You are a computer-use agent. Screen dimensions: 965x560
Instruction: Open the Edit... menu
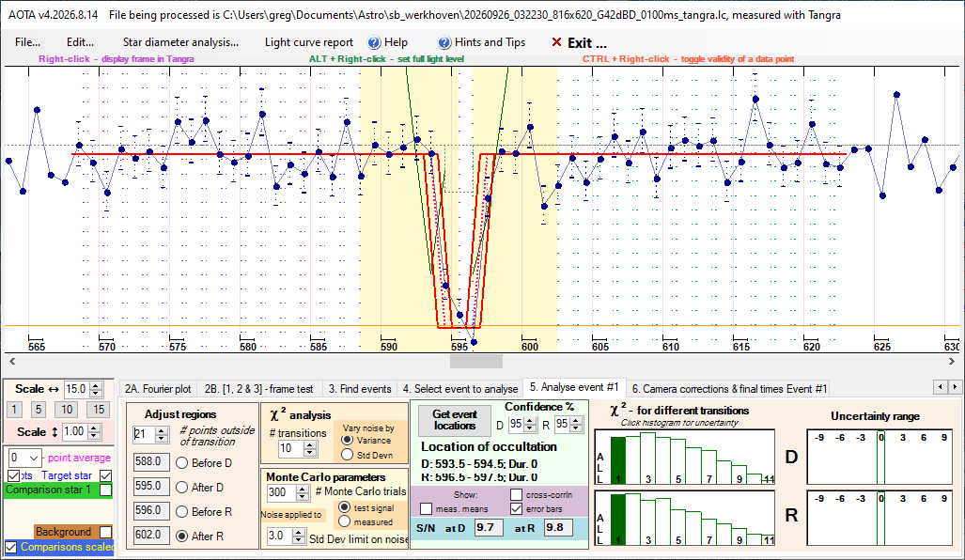click(x=80, y=42)
